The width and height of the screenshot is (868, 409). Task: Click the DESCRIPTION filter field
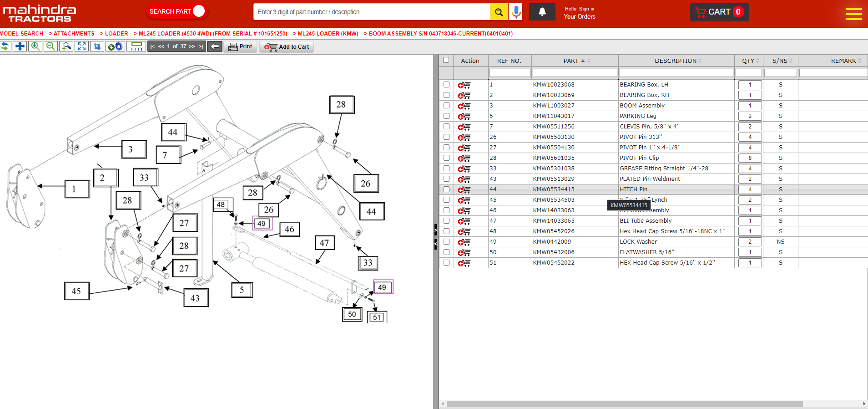click(676, 73)
